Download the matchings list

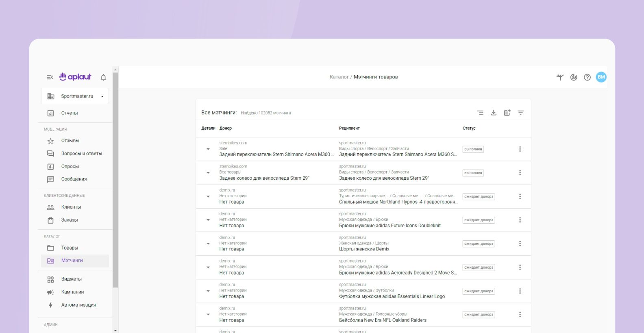click(x=494, y=113)
